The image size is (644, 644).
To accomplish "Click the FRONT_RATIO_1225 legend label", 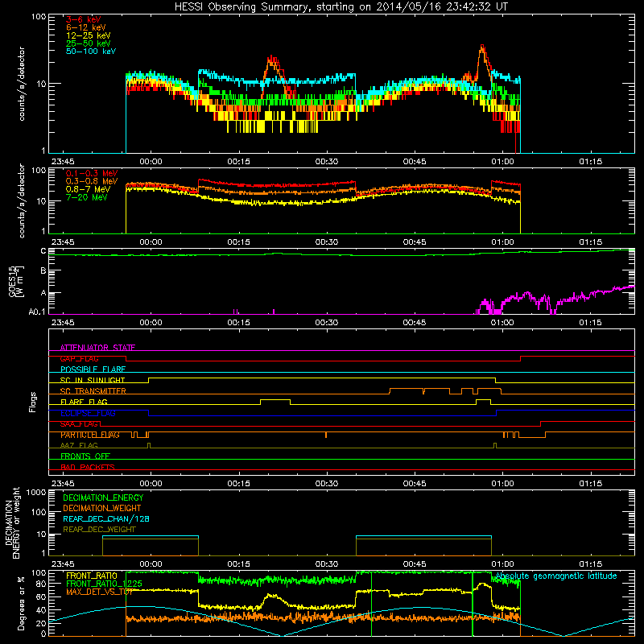I will [104, 584].
